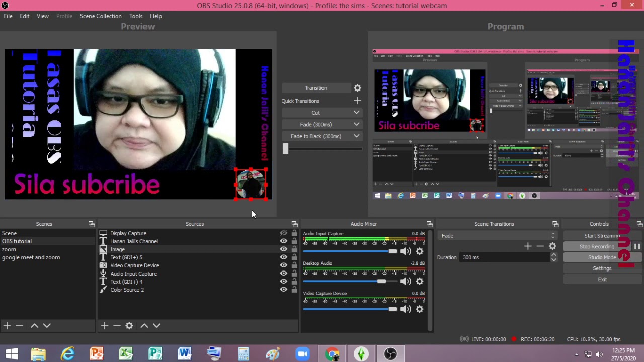The height and width of the screenshot is (362, 644).
Task: Pause recording with the pause icon
Action: point(637,247)
